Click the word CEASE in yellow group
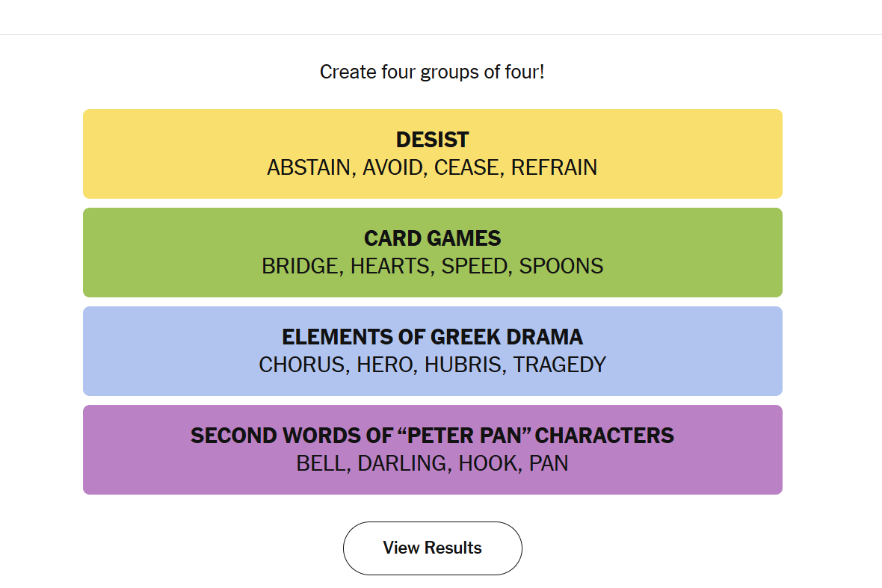882x588 pixels. tap(466, 167)
